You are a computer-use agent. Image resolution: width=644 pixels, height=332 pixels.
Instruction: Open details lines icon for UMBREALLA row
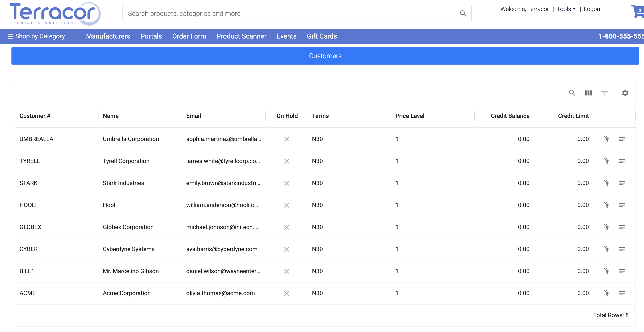(622, 139)
